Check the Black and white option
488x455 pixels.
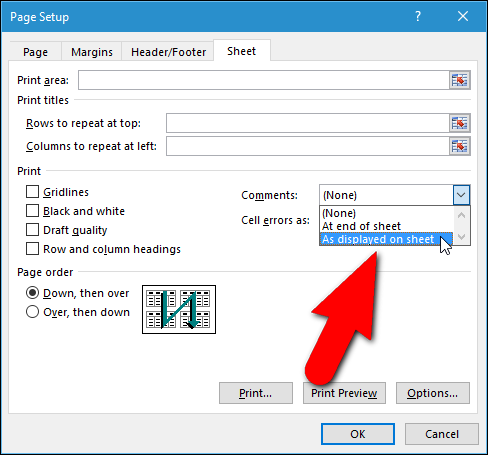(x=32, y=211)
